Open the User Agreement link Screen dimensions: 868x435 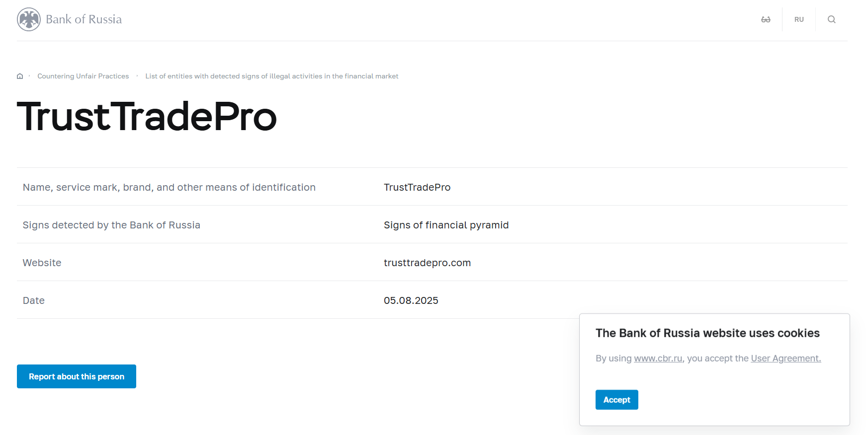pyautogui.click(x=785, y=358)
